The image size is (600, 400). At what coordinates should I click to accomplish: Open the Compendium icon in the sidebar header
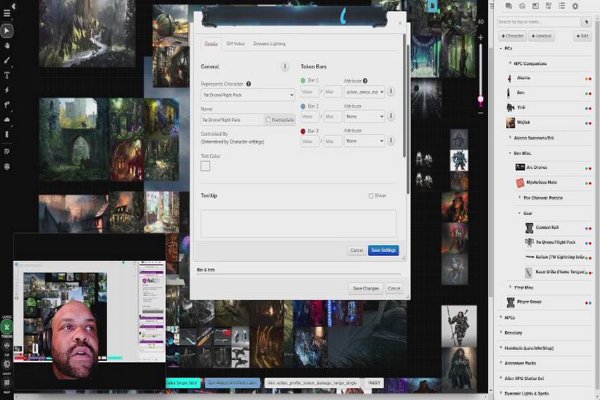(548, 6)
